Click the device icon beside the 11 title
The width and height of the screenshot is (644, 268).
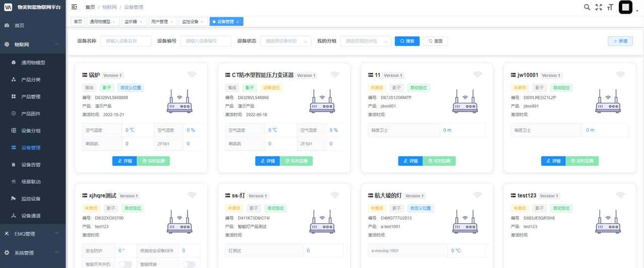point(371,75)
